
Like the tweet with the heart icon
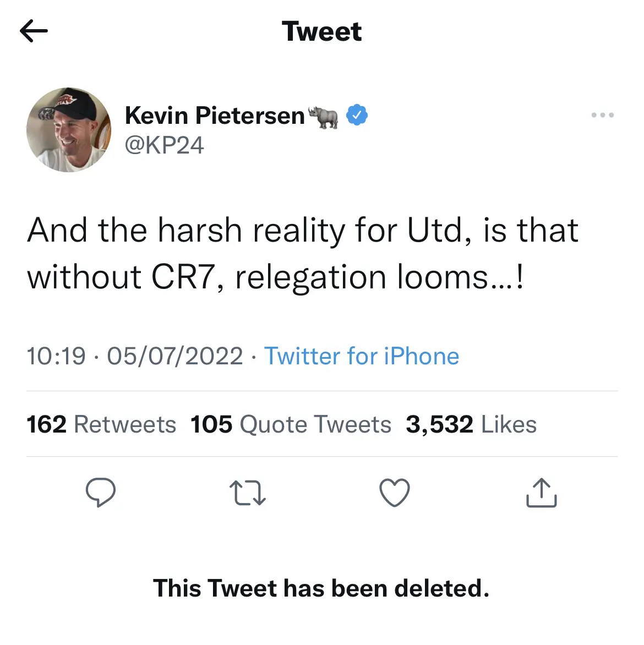coord(395,492)
